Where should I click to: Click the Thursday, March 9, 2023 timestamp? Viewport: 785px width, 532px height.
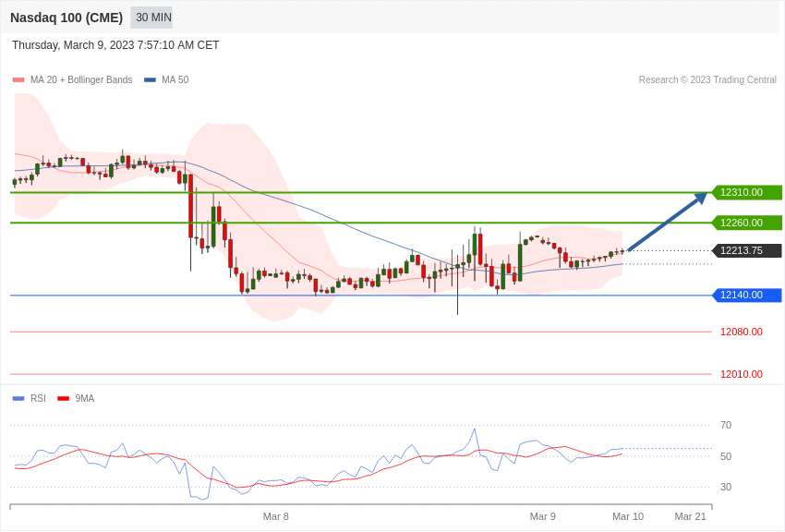(x=115, y=45)
